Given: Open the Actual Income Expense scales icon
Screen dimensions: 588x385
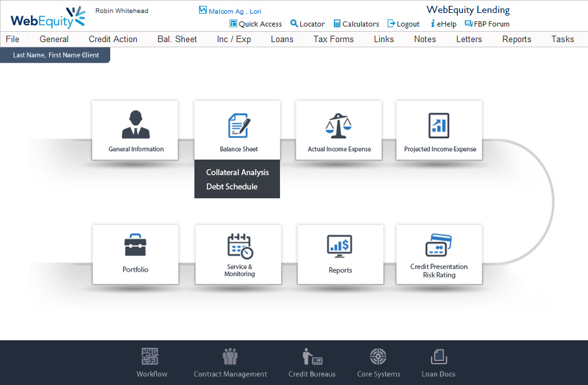Looking at the screenshot, I should (x=339, y=125).
